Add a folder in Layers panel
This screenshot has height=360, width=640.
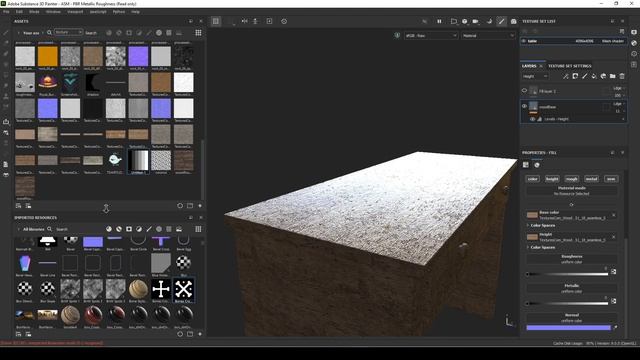(613, 76)
